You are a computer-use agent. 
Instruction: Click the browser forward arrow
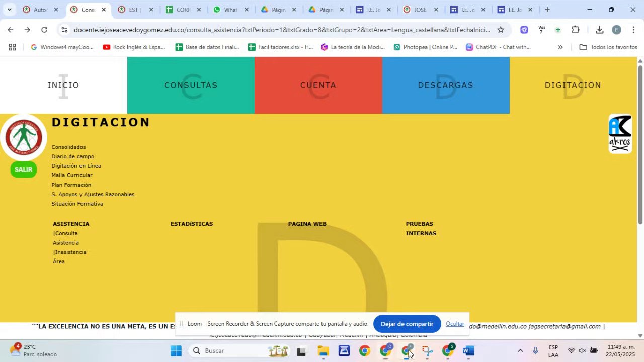pos(27,30)
